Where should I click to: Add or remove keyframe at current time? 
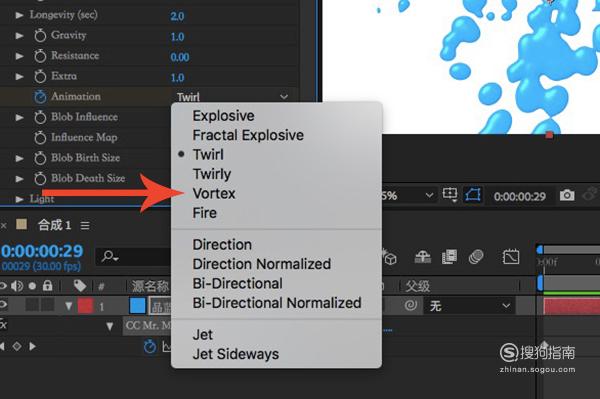[17, 347]
